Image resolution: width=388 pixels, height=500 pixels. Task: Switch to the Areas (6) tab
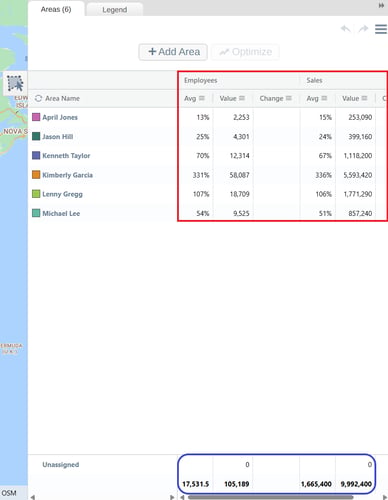click(x=56, y=9)
